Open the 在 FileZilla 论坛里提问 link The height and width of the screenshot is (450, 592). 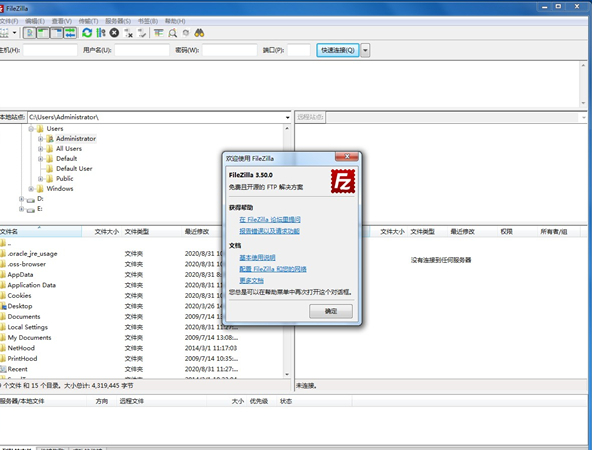[270, 219]
